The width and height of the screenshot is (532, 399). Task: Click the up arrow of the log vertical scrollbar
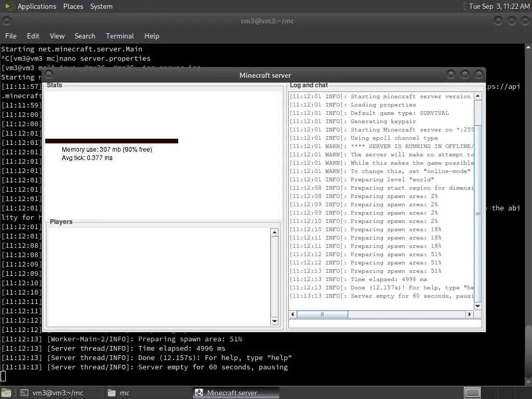click(x=478, y=96)
